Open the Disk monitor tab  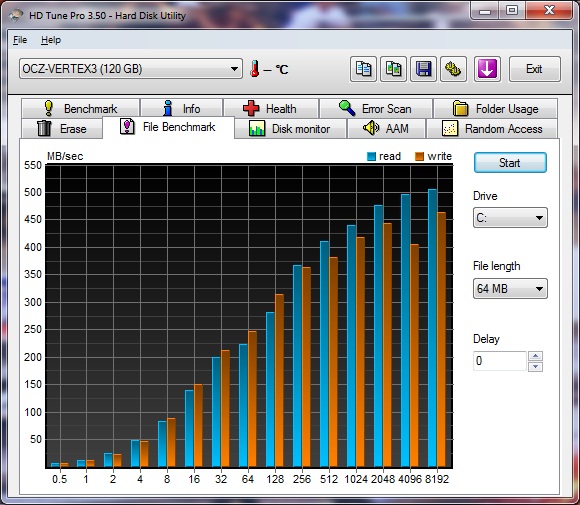[x=290, y=129]
